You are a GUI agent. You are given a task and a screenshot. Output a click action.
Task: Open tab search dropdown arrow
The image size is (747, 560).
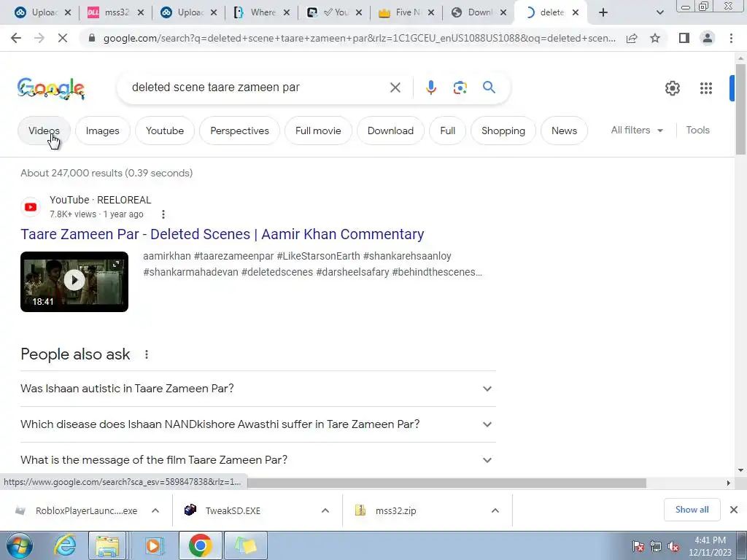[659, 13]
